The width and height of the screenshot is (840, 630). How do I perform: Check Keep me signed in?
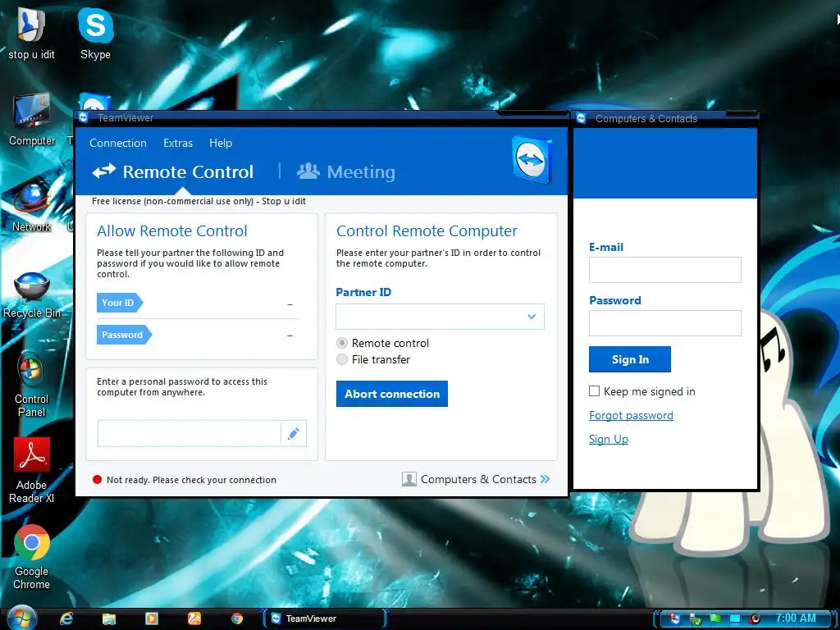coord(594,391)
